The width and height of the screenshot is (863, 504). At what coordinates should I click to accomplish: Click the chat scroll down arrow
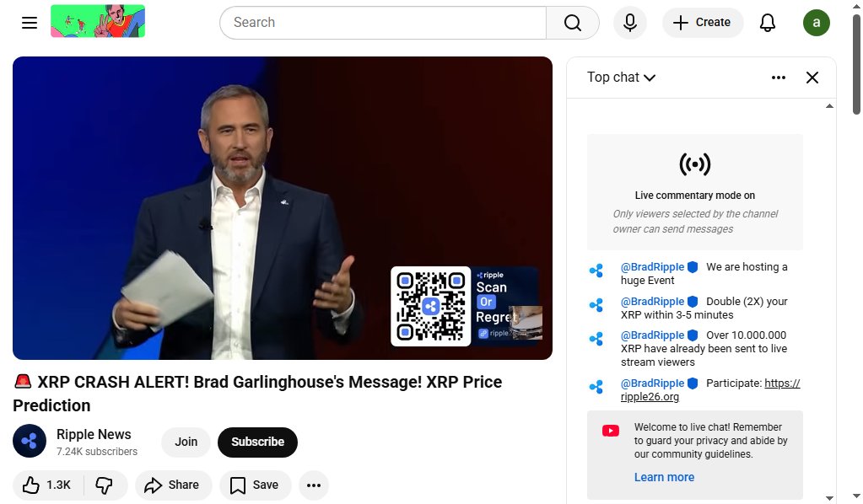829,498
